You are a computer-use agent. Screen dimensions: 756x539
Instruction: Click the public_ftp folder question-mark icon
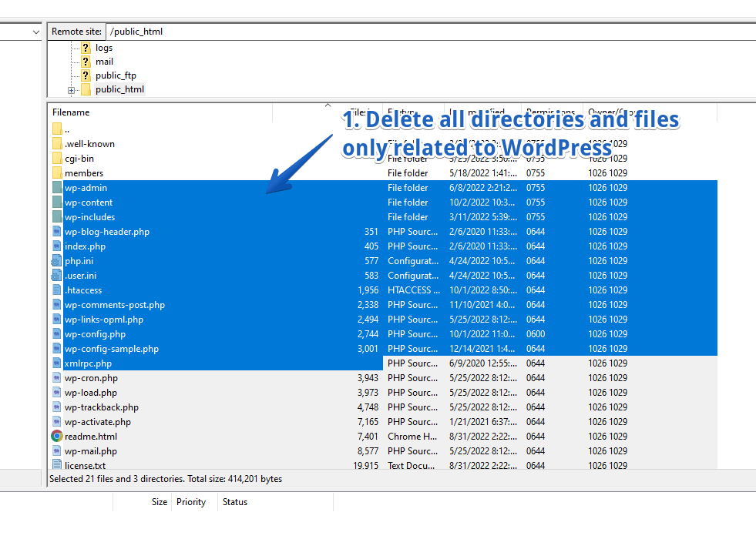coord(86,75)
